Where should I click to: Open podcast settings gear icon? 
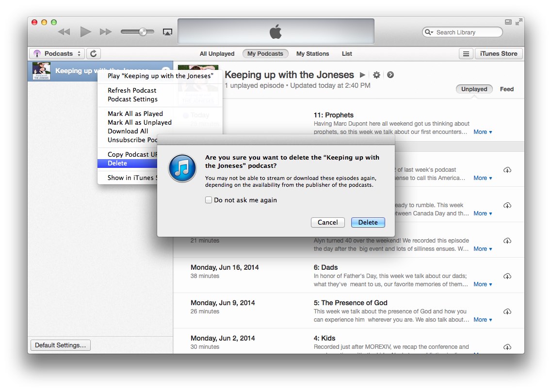tap(376, 75)
